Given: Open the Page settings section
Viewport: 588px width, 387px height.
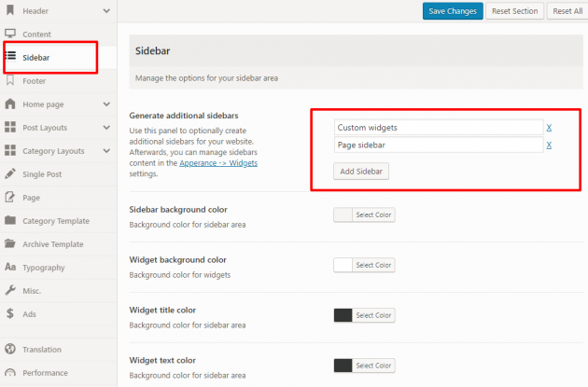Looking at the screenshot, I should pos(59,198).
